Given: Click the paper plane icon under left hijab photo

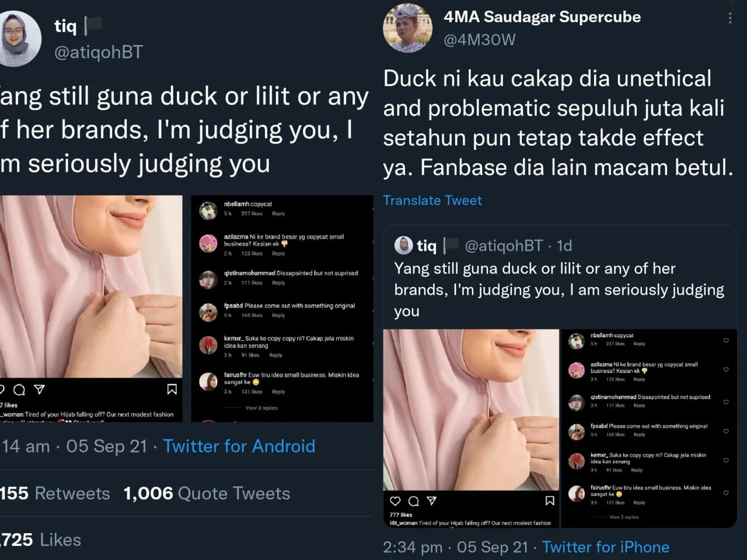Looking at the screenshot, I should tap(39, 389).
